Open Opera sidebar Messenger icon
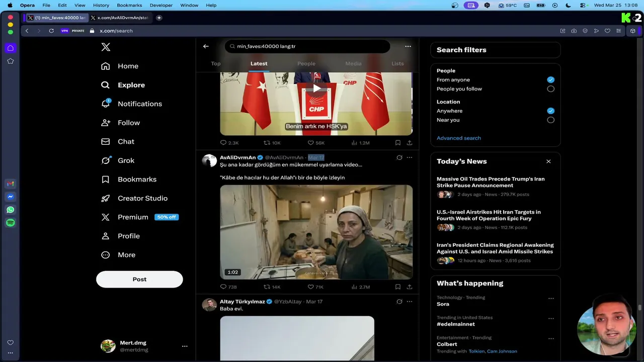644x362 pixels. click(x=11, y=197)
